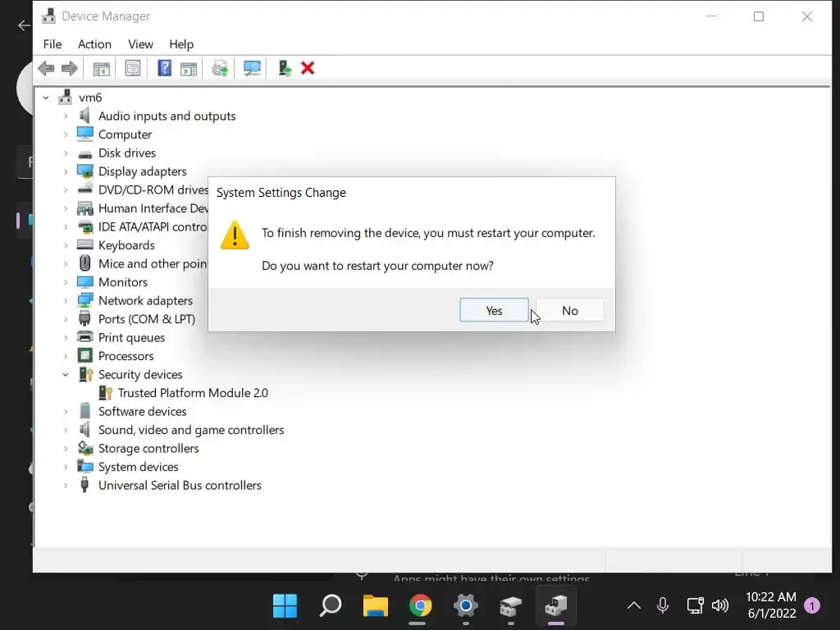The width and height of the screenshot is (840, 630).
Task: Click the red X Uninstall device icon
Action: coord(308,68)
